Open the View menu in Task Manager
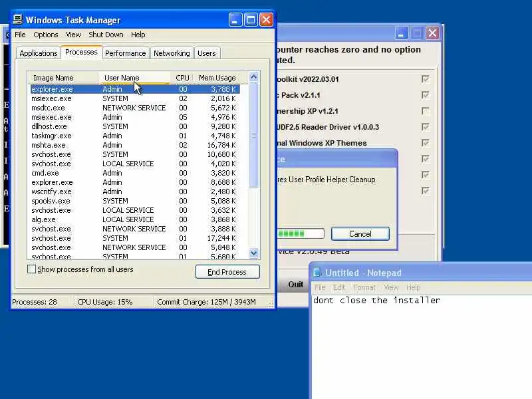 click(73, 35)
